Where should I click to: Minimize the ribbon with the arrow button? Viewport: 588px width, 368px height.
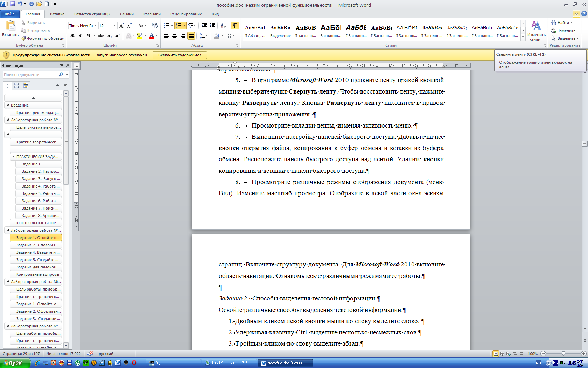(x=576, y=14)
